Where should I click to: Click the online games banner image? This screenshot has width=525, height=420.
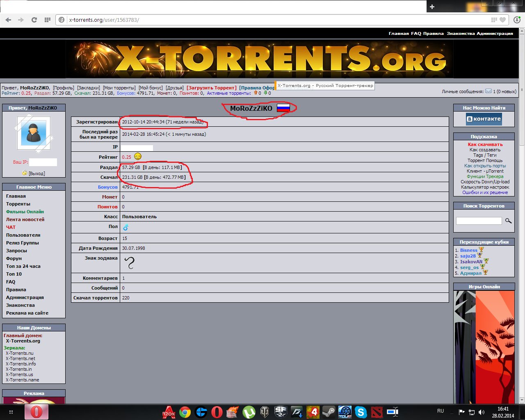point(484,347)
